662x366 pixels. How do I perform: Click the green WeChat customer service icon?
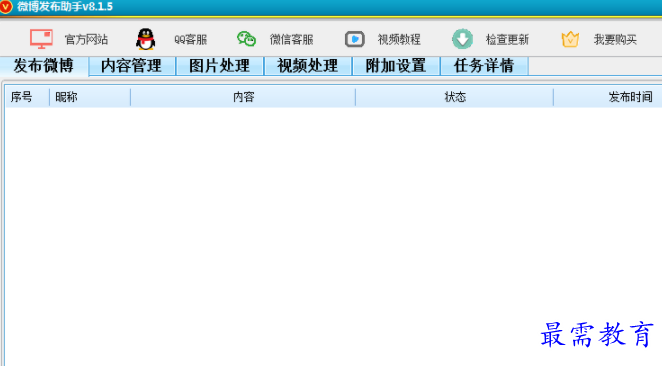(246, 39)
